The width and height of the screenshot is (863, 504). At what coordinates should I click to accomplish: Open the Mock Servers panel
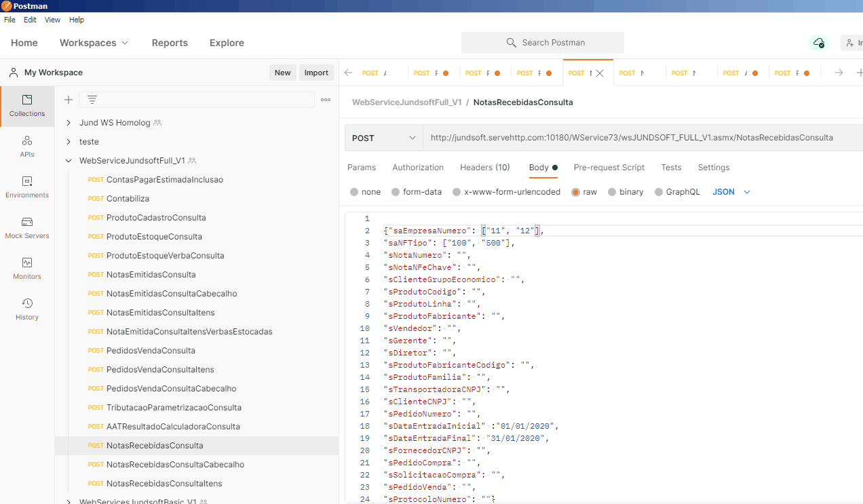tap(27, 228)
